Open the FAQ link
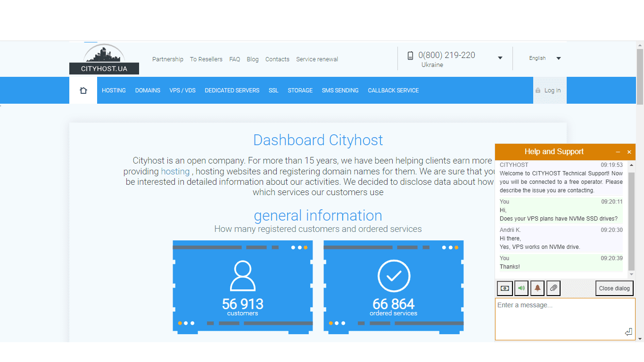The width and height of the screenshot is (644, 362). 235,59
